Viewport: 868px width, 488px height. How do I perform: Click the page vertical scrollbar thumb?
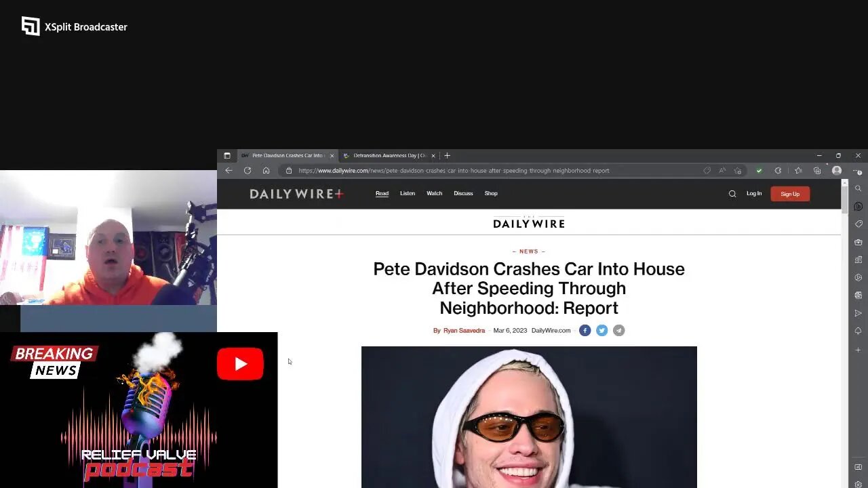(x=844, y=201)
